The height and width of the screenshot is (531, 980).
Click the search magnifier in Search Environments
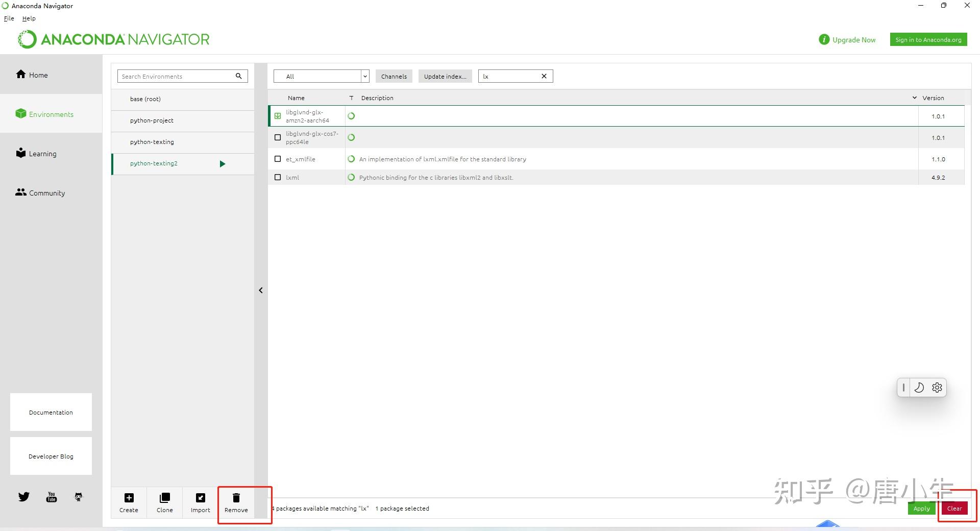[x=238, y=76]
